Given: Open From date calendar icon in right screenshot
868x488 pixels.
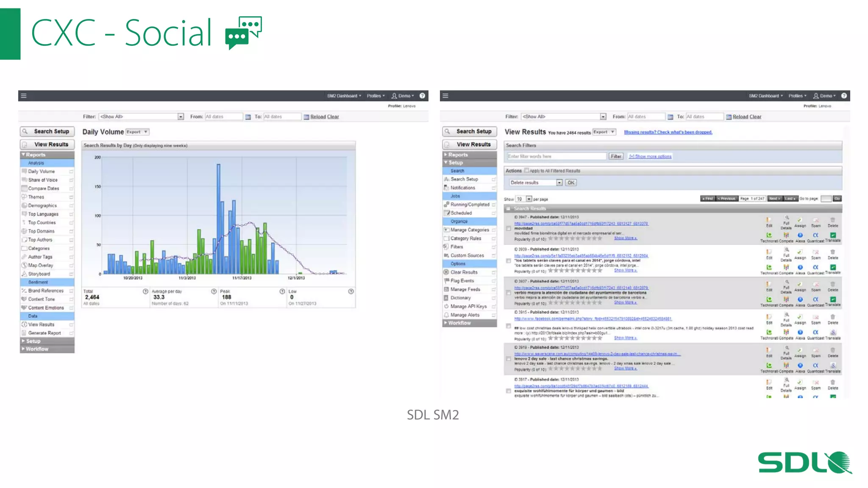Looking at the screenshot, I should (x=670, y=117).
